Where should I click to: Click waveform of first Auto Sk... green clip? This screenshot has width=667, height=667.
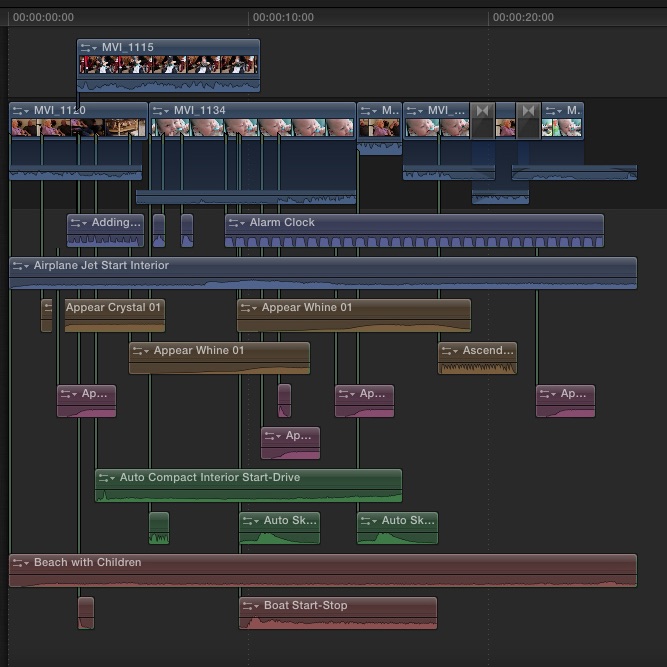click(x=279, y=537)
